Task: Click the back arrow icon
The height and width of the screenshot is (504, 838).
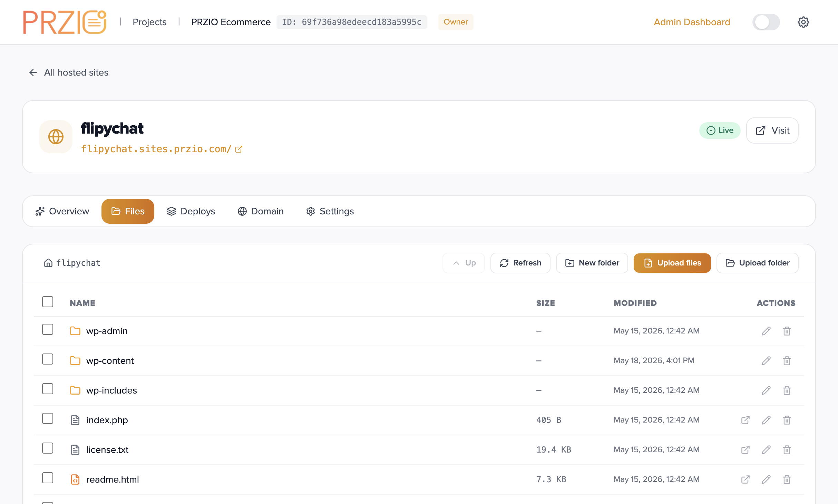Action: pyautogui.click(x=33, y=72)
